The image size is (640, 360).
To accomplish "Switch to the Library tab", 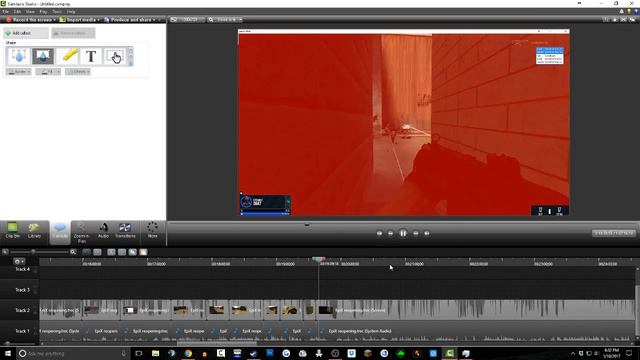I will click(34, 231).
